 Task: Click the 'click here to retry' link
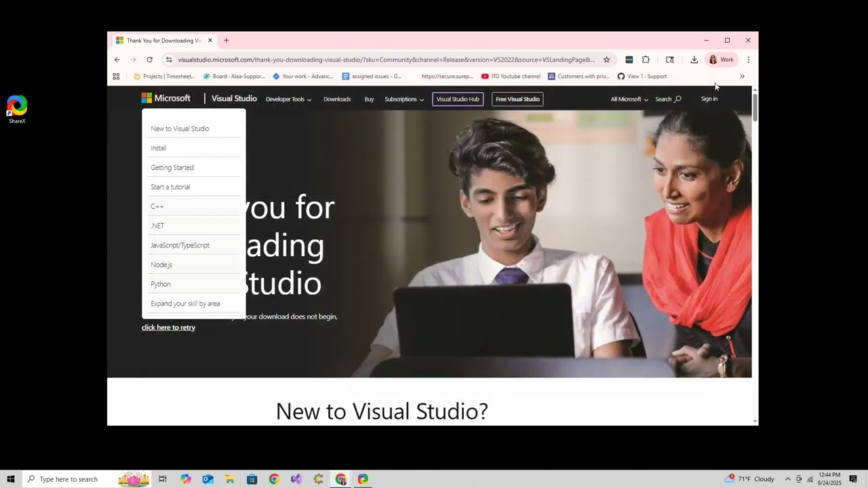tap(168, 327)
